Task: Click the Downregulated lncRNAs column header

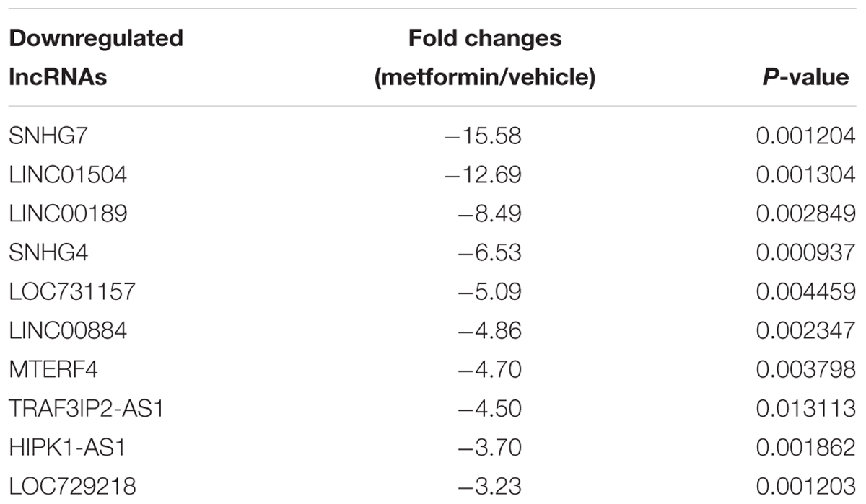Action: (96, 57)
